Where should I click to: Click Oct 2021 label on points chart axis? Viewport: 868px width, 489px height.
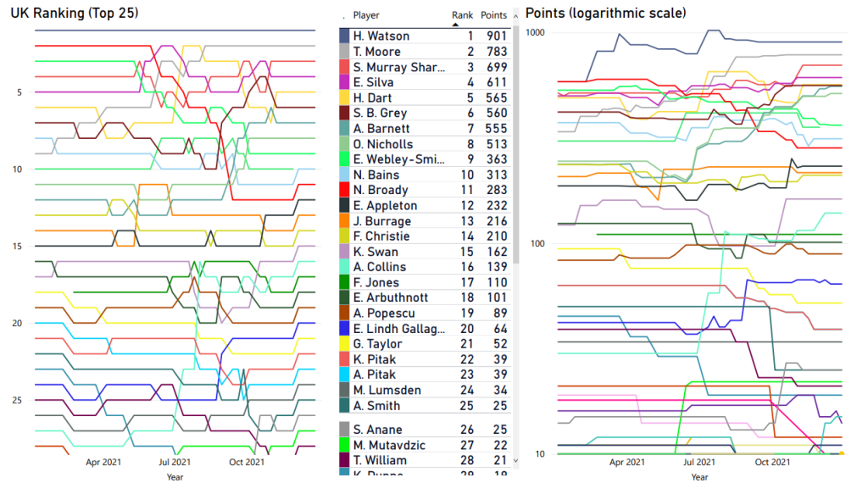point(772,463)
